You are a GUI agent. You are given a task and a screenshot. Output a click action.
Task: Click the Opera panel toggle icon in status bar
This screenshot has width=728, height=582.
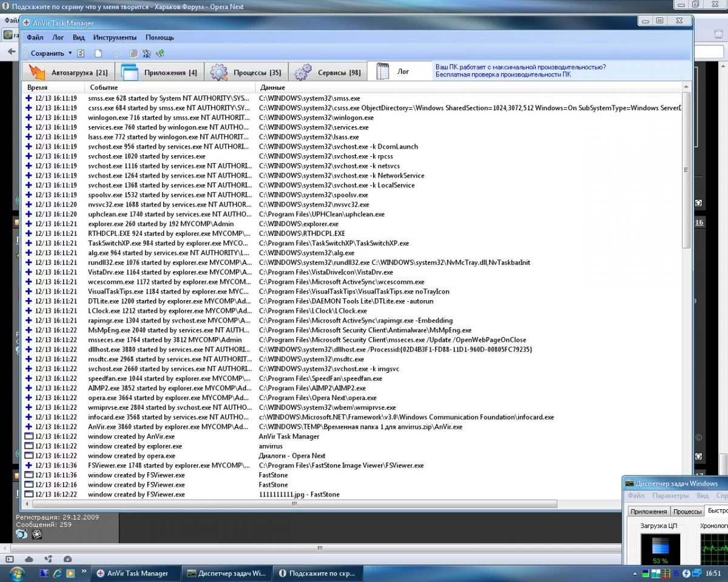[x=10, y=559]
